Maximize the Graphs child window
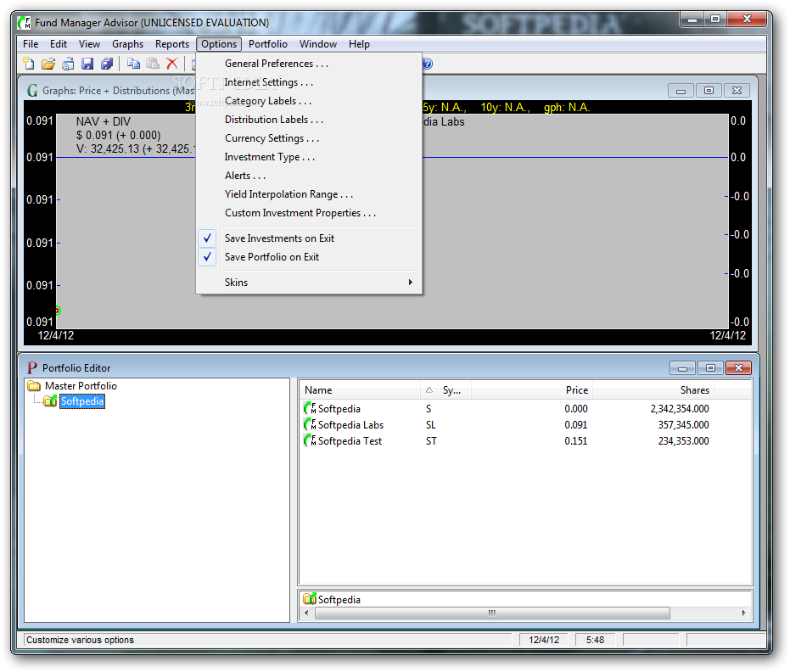 coord(709,91)
